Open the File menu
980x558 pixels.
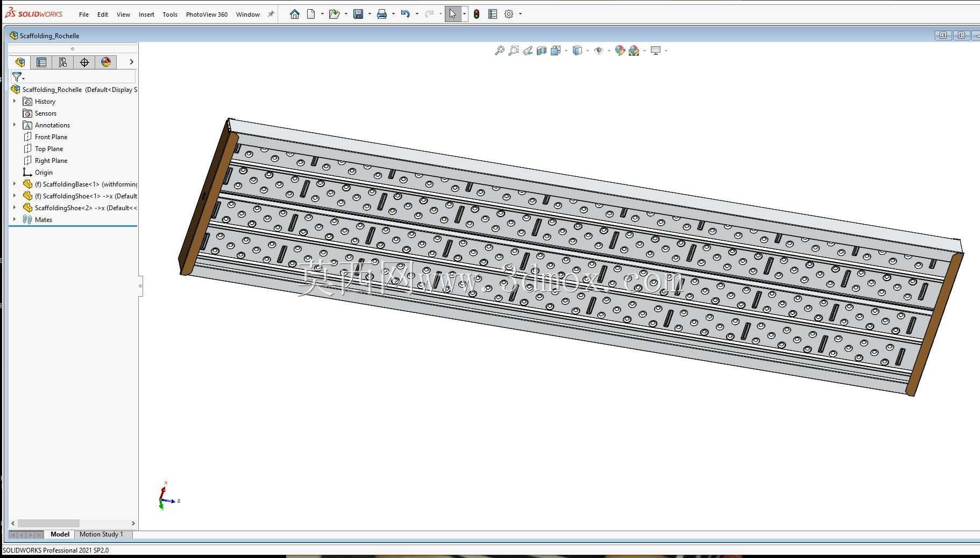coord(84,15)
